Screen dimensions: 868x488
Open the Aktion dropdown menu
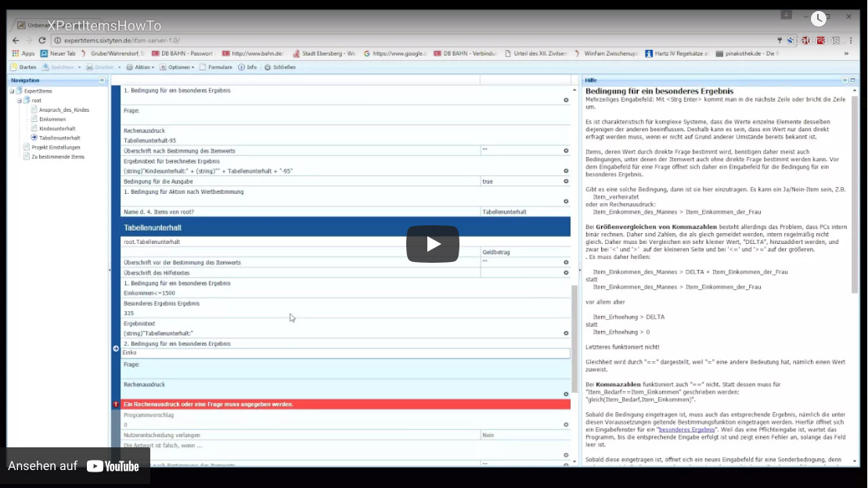141,67
